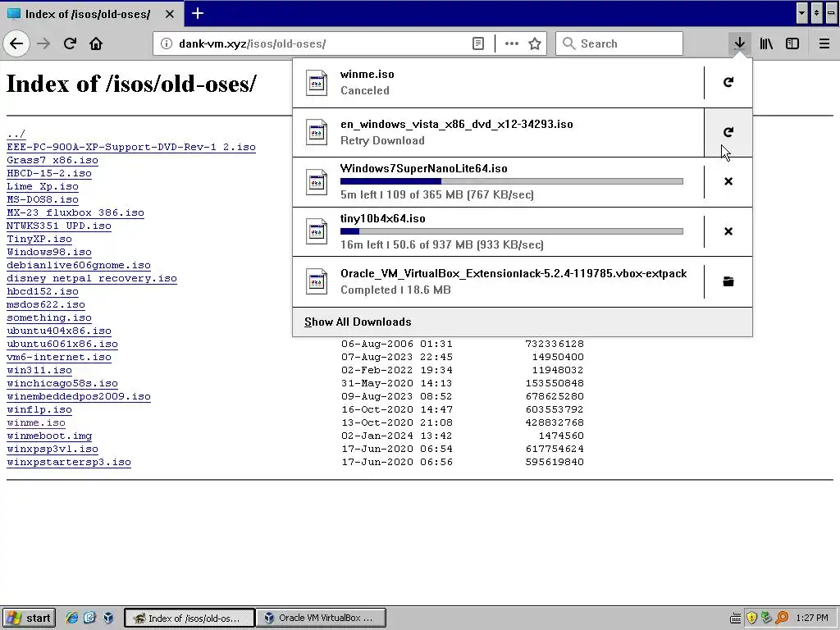Launch VirtualBox cube icon in quick launch
Screen dimensions: 840x630
108,618
